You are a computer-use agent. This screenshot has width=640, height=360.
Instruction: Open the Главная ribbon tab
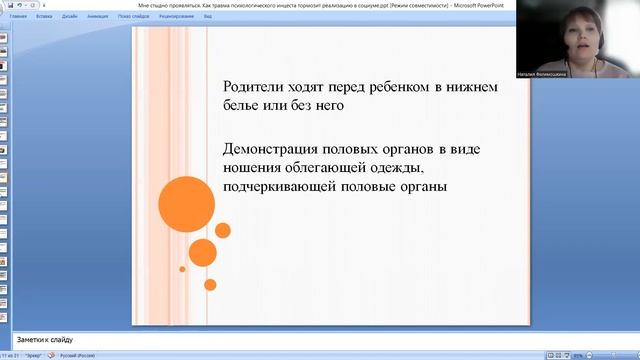(18, 16)
